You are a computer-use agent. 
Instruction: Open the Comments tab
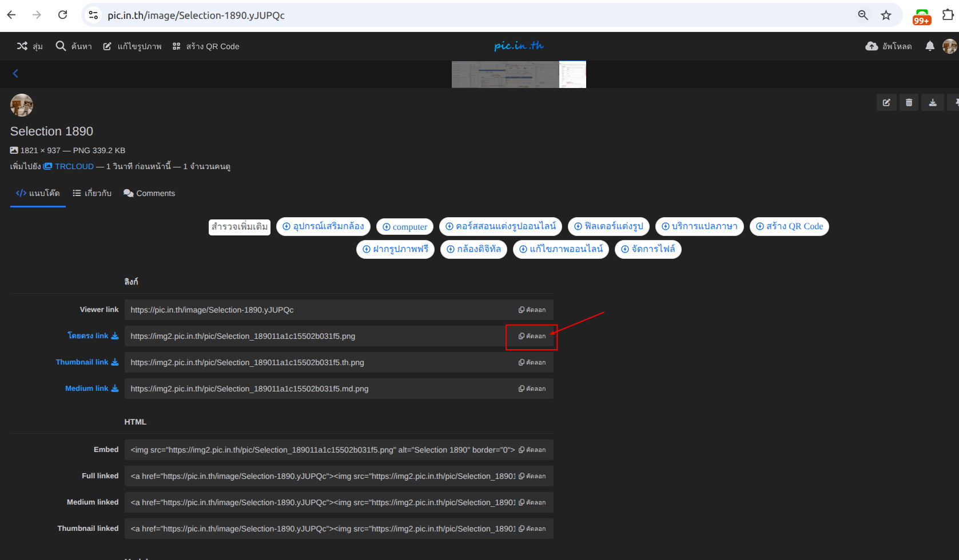pyautogui.click(x=149, y=193)
